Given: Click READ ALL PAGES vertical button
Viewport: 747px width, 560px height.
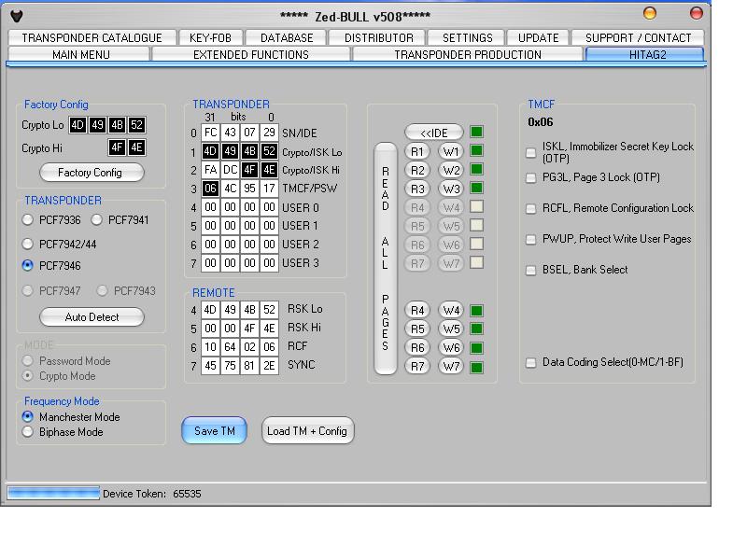Looking at the screenshot, I should 386,259.
